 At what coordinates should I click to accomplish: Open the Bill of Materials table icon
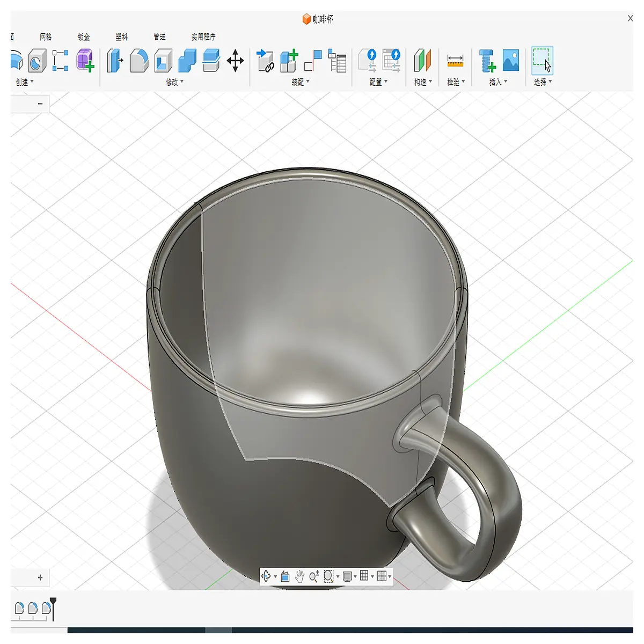point(337,61)
